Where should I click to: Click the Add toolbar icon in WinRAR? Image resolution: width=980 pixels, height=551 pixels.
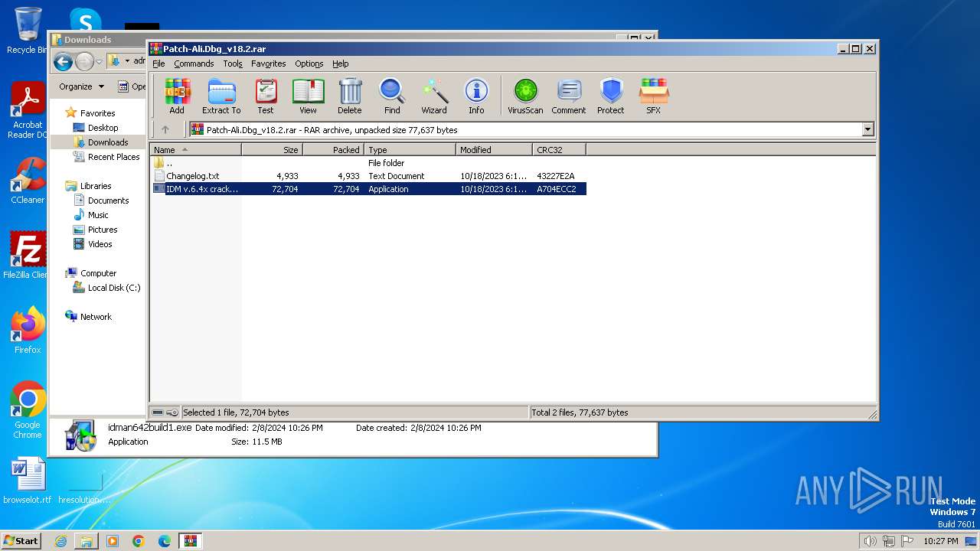(x=177, y=96)
